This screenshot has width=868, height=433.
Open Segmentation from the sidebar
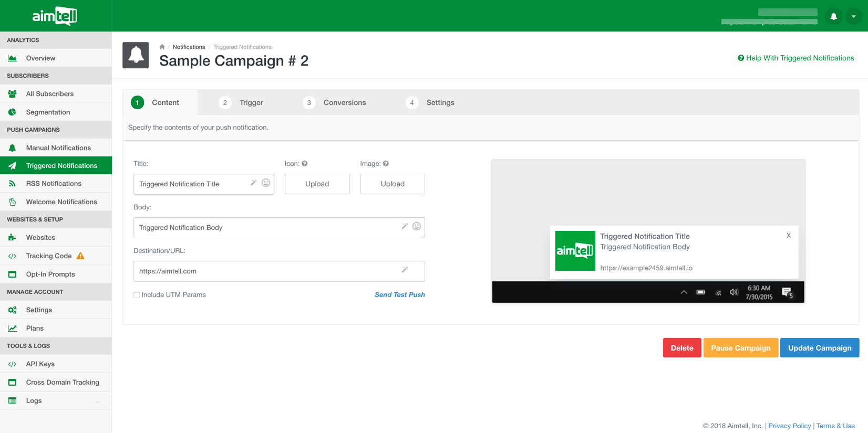(48, 112)
